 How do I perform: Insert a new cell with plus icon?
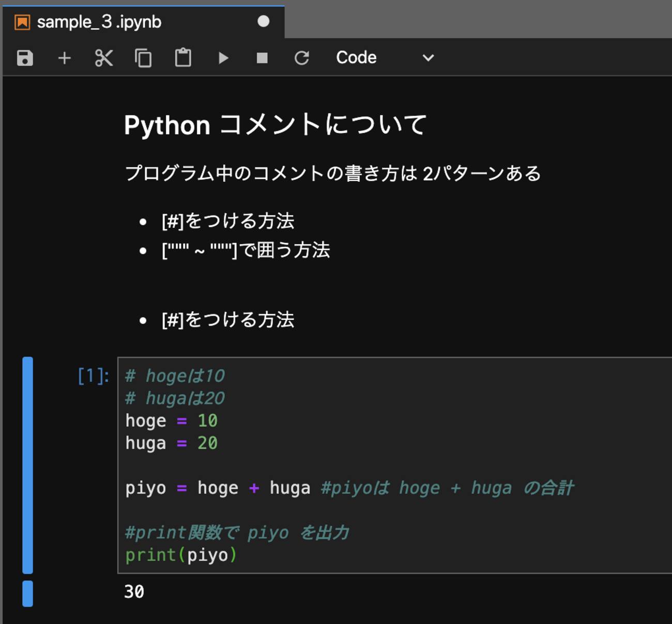pyautogui.click(x=64, y=58)
